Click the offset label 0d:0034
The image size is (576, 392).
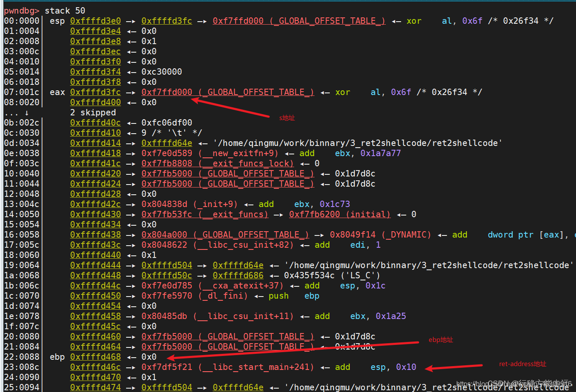coord(22,143)
